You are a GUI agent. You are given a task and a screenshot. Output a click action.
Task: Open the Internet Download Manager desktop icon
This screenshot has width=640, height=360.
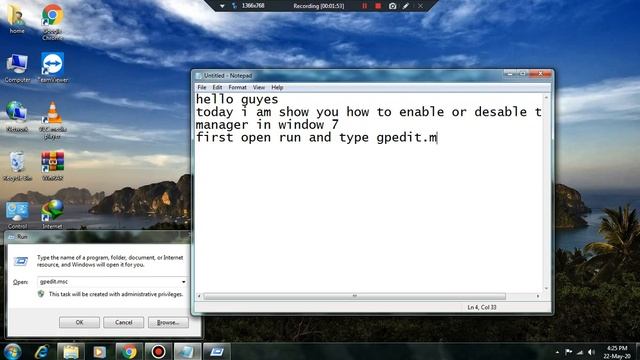53,214
